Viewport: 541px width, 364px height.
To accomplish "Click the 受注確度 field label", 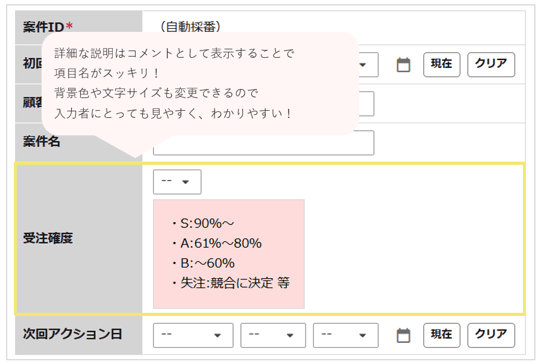I will click(48, 238).
